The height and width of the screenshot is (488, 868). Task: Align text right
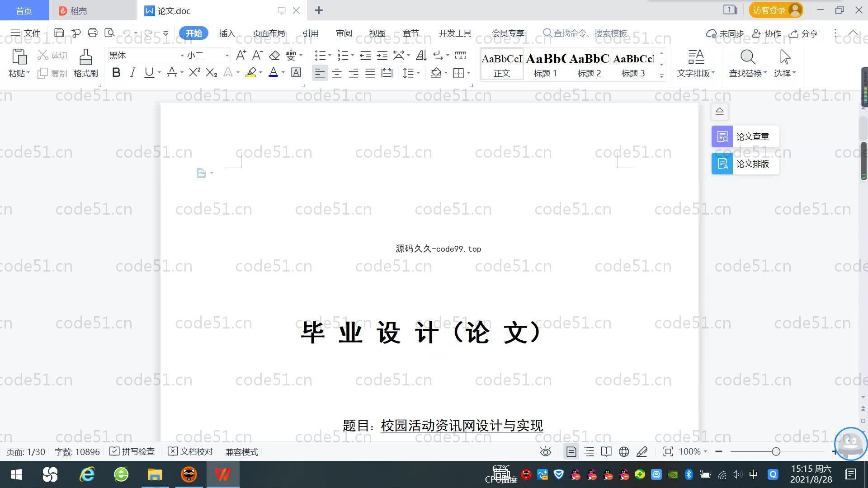[x=353, y=73]
